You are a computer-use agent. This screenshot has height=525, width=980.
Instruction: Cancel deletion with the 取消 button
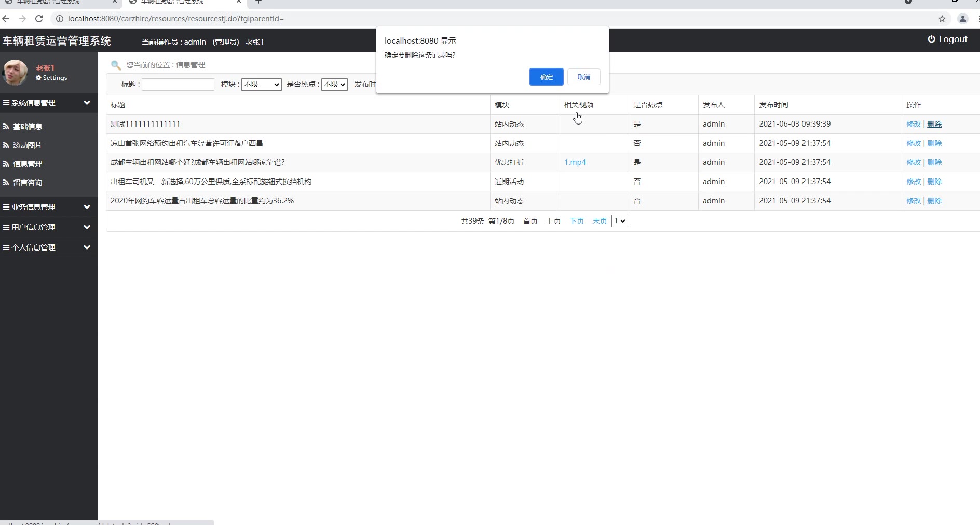(583, 77)
